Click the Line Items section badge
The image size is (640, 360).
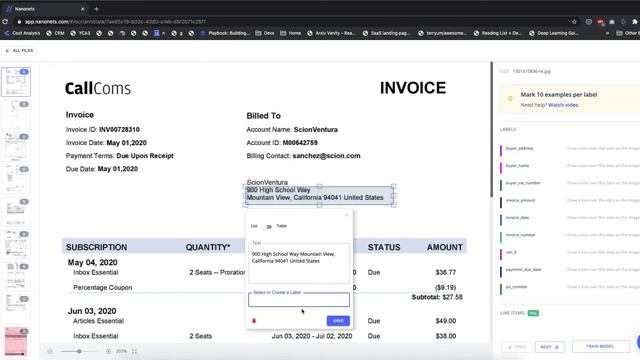coord(533,313)
